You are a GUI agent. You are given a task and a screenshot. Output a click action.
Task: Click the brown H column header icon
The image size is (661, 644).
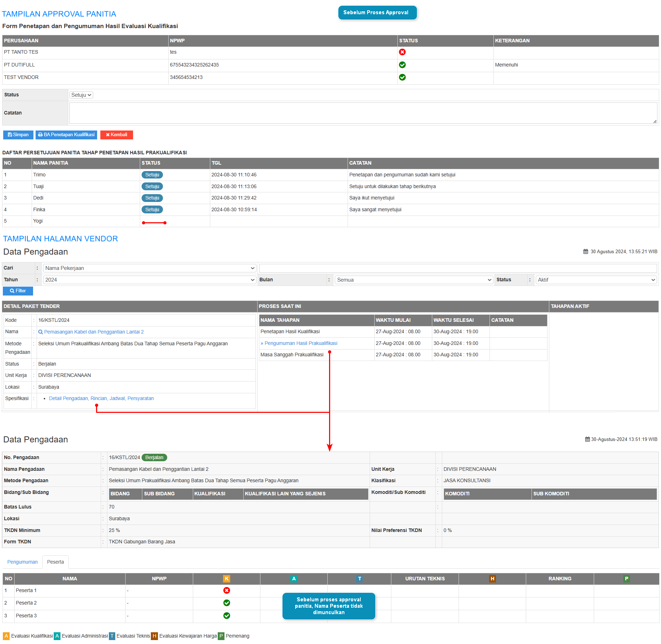click(492, 579)
